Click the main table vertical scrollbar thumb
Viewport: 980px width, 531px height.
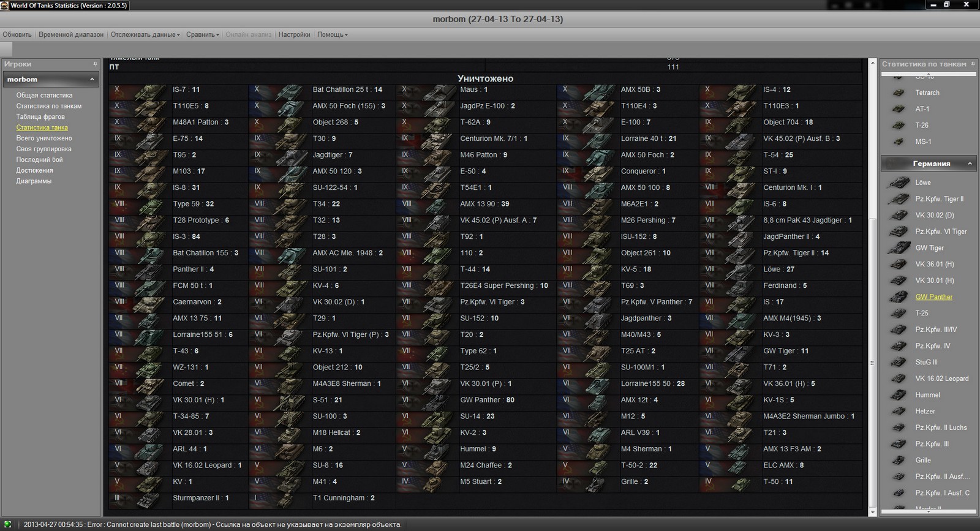tap(873, 361)
